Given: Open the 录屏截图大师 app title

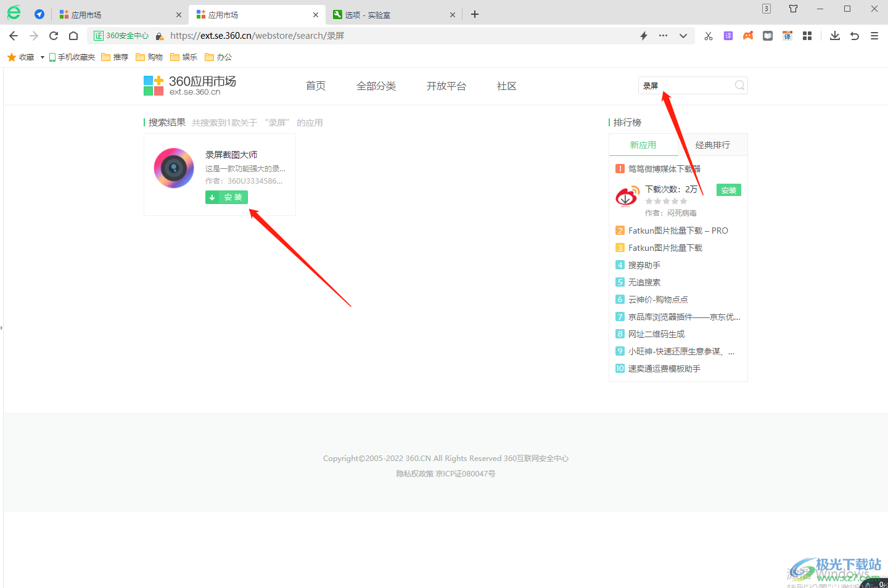Looking at the screenshot, I should [231, 155].
